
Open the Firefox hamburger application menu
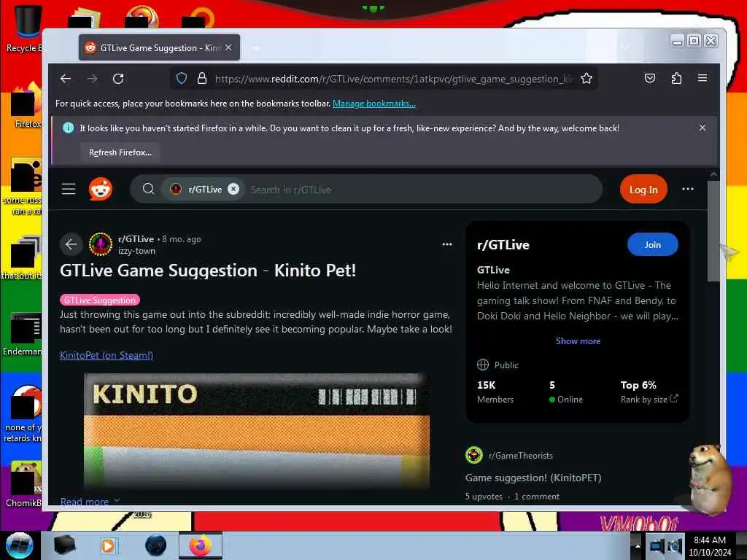[703, 78]
